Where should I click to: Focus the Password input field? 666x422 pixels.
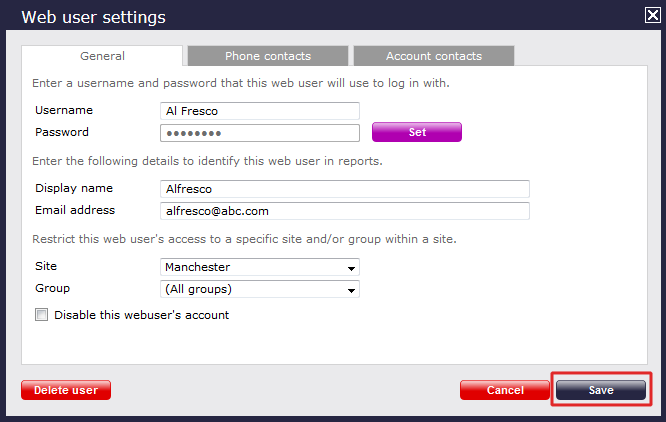(x=259, y=133)
